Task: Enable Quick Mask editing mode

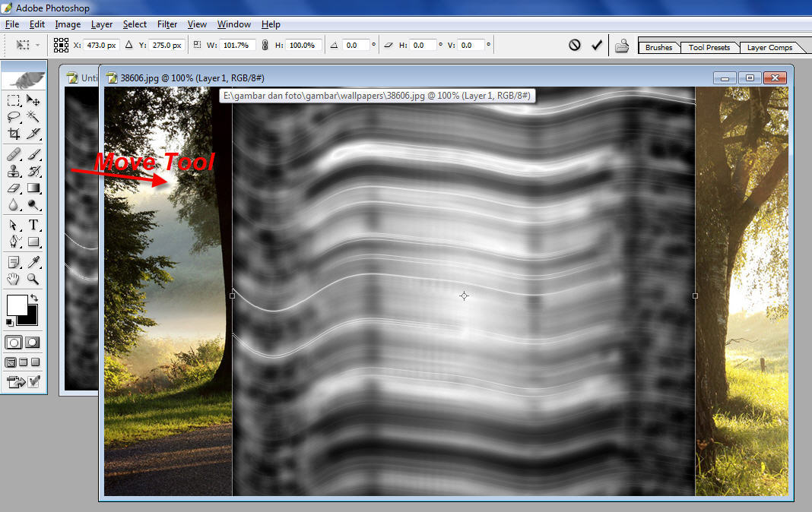Action: 33,342
